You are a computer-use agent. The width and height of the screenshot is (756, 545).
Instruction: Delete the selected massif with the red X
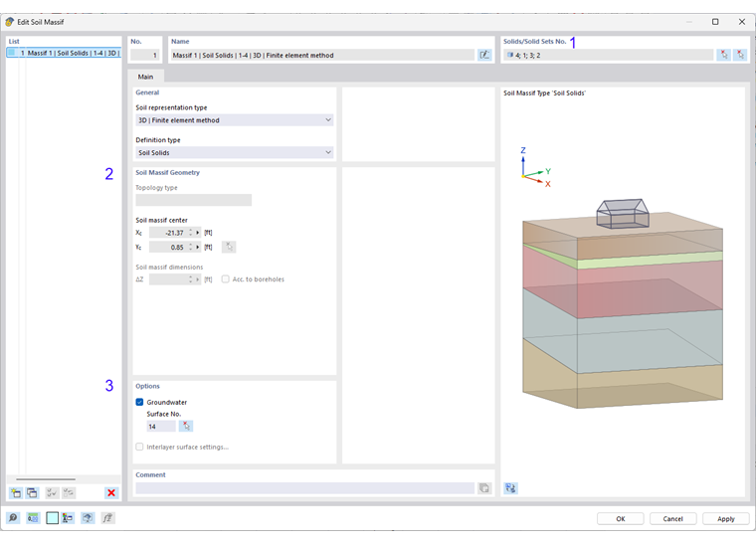click(111, 492)
